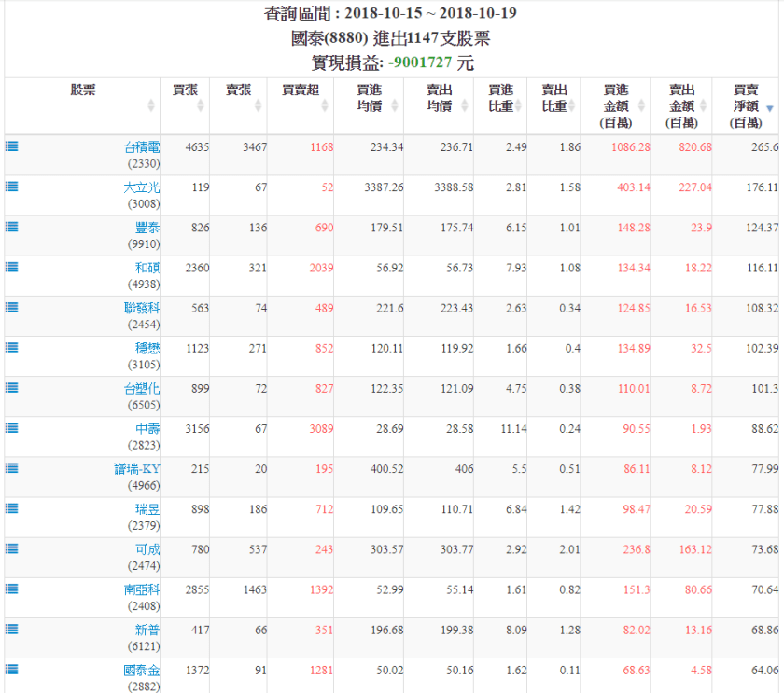Open details icon for 聯發科 row
This screenshot has height=693, width=784.
(x=12, y=307)
